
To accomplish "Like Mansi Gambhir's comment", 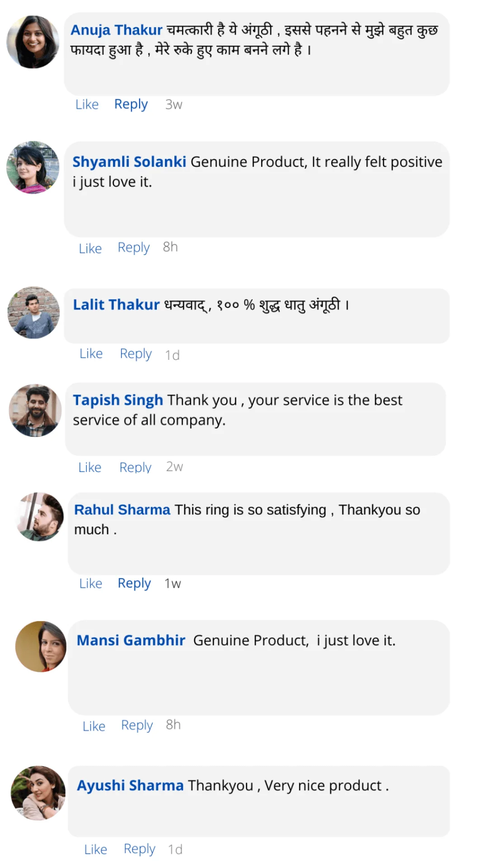I will tap(94, 726).
